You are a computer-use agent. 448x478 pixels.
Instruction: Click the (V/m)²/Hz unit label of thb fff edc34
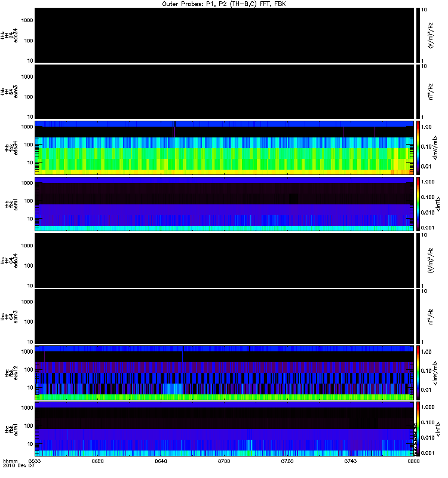pos(431,35)
